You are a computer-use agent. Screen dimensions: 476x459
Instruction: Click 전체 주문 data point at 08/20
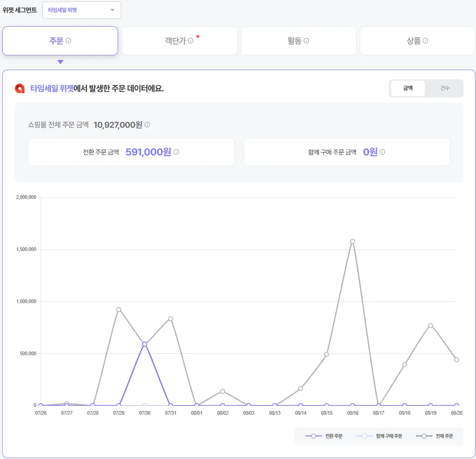click(457, 360)
